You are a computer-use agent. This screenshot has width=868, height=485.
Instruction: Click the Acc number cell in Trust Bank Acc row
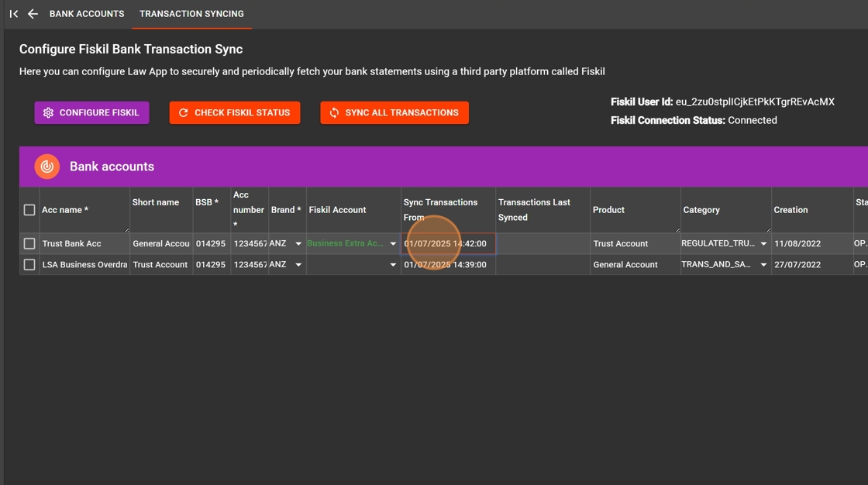[250, 243]
